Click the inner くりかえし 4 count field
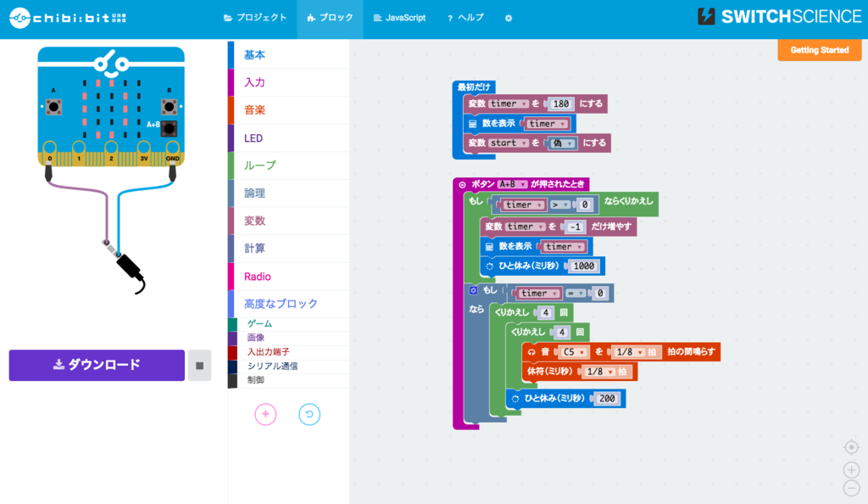868x504 pixels. (x=562, y=333)
